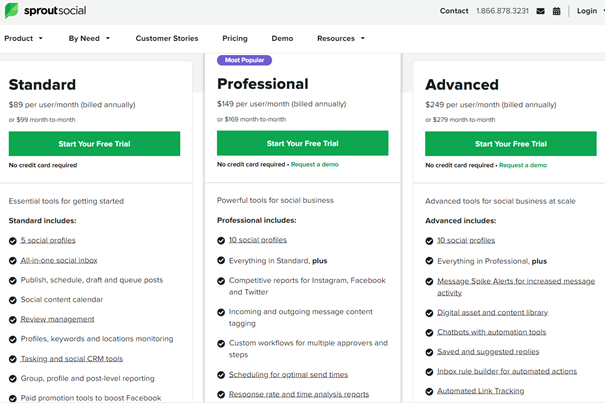Click 'or $169 month-to-month' text

pyautogui.click(x=251, y=119)
